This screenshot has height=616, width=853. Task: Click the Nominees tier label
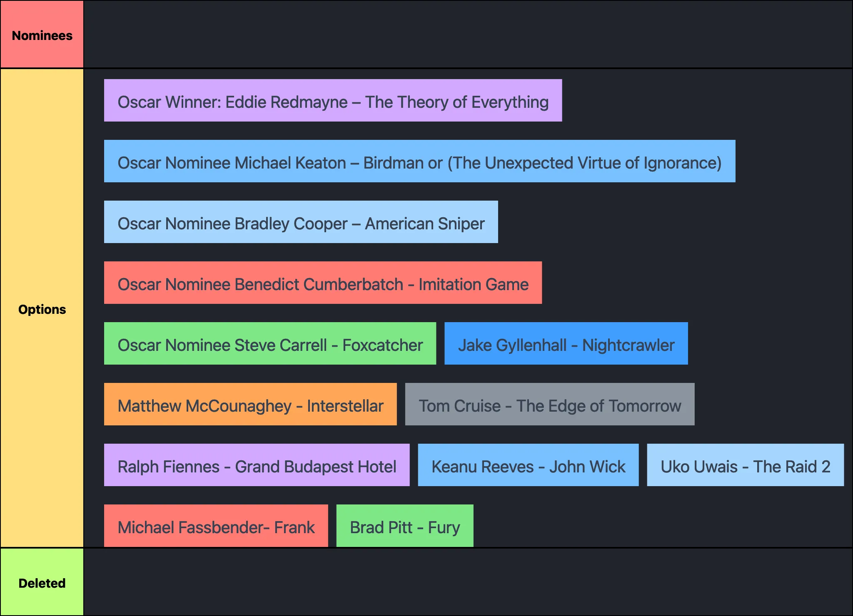(42, 35)
